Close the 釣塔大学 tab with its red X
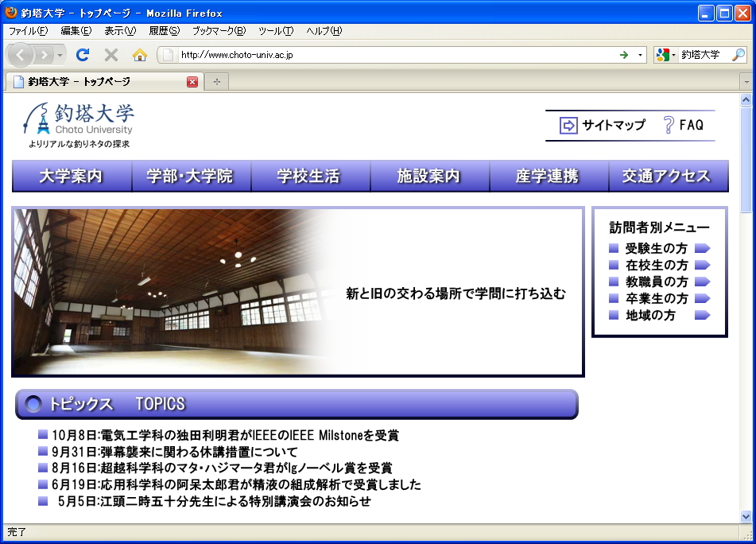 [x=192, y=82]
